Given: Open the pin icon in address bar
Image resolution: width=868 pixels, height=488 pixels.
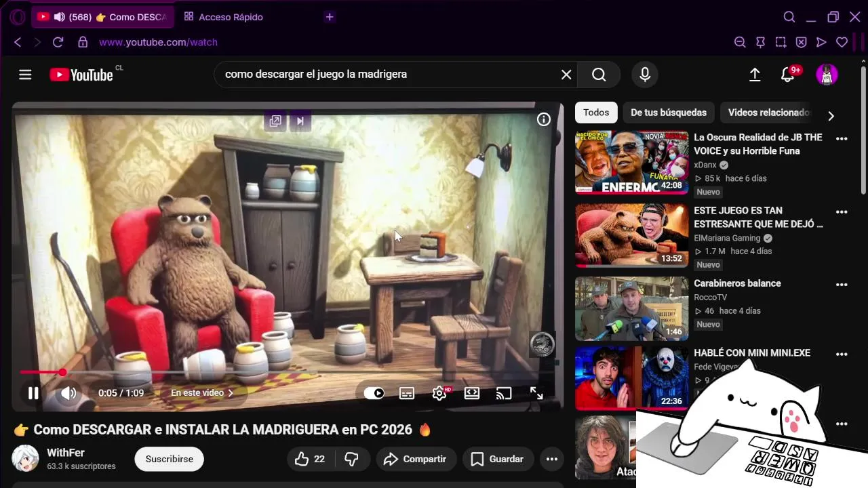Looking at the screenshot, I should [x=760, y=42].
